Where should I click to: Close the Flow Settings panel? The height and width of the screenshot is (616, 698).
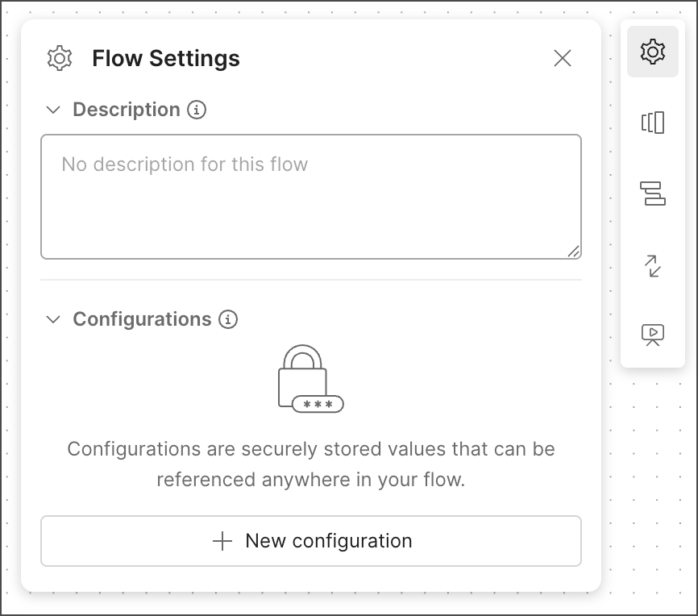[562, 58]
